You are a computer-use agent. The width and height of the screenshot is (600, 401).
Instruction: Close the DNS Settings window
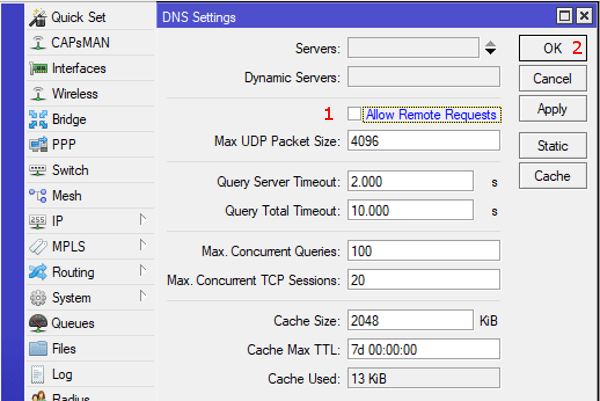[x=584, y=16]
